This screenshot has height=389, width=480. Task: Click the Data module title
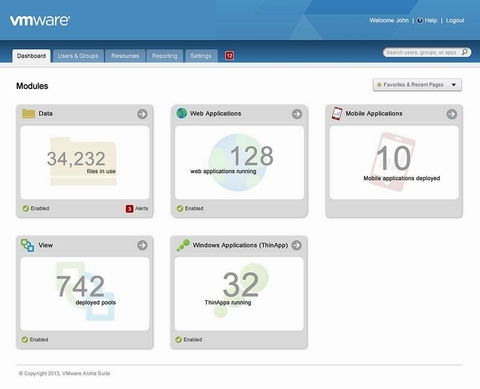pos(45,114)
